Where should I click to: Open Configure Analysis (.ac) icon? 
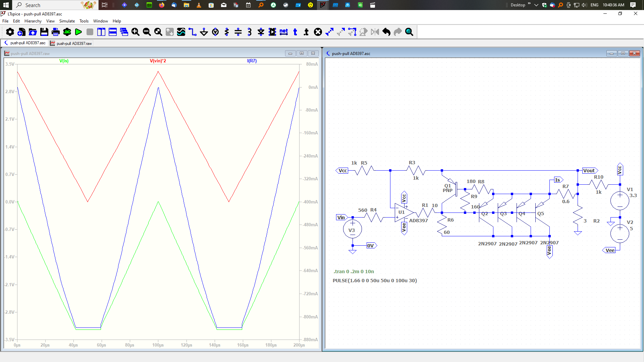pyautogui.click(x=67, y=32)
